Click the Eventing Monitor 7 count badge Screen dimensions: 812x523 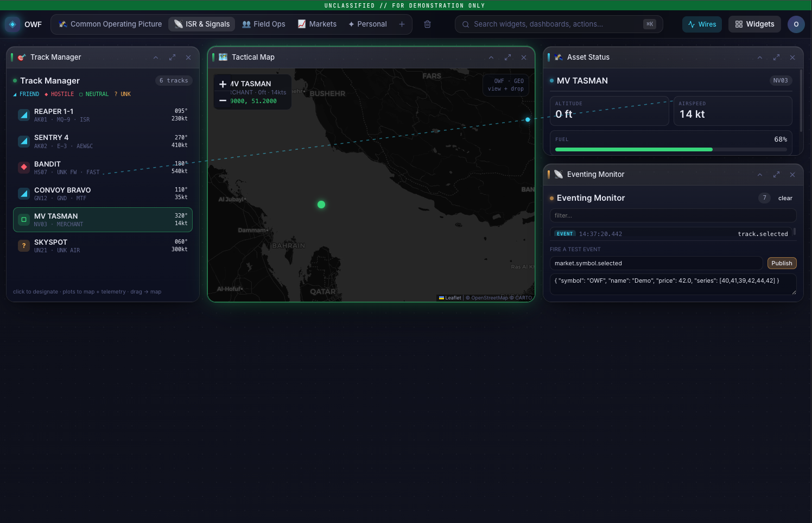coord(764,198)
